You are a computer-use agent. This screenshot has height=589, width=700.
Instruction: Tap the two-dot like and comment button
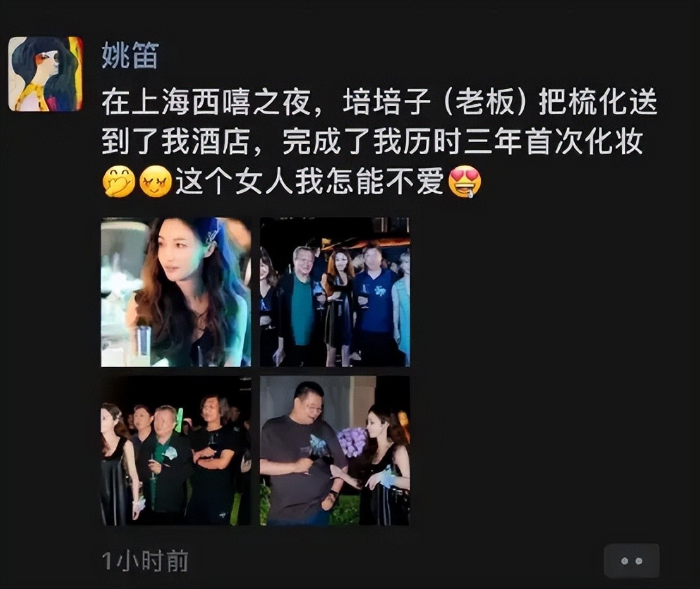pos(632,561)
